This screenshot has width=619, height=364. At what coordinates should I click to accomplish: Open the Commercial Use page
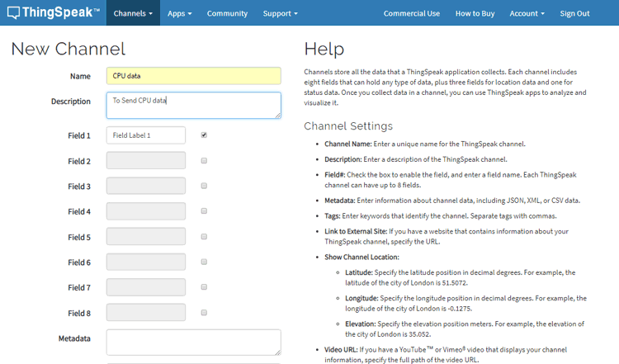(412, 13)
